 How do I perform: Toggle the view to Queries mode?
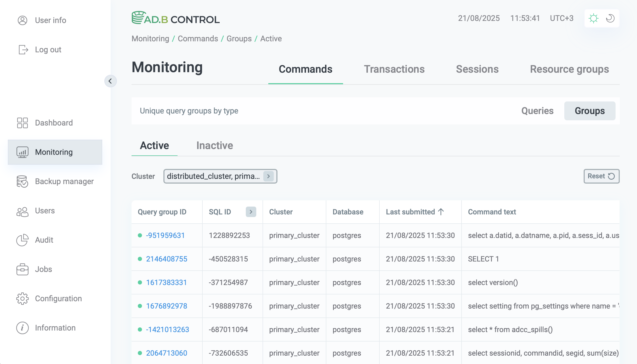click(x=537, y=111)
